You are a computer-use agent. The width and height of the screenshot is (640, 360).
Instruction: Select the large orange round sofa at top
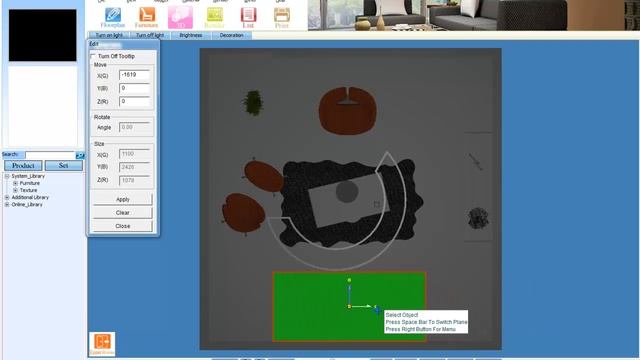[347, 111]
